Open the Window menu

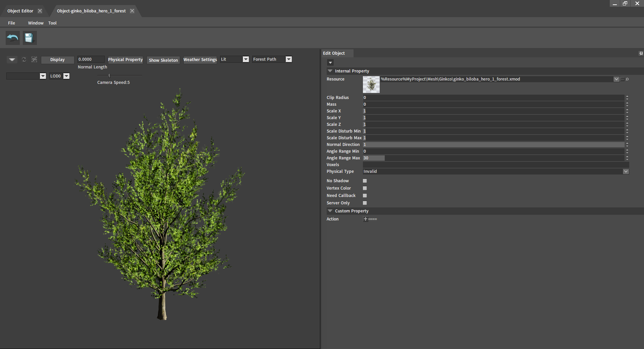click(36, 23)
